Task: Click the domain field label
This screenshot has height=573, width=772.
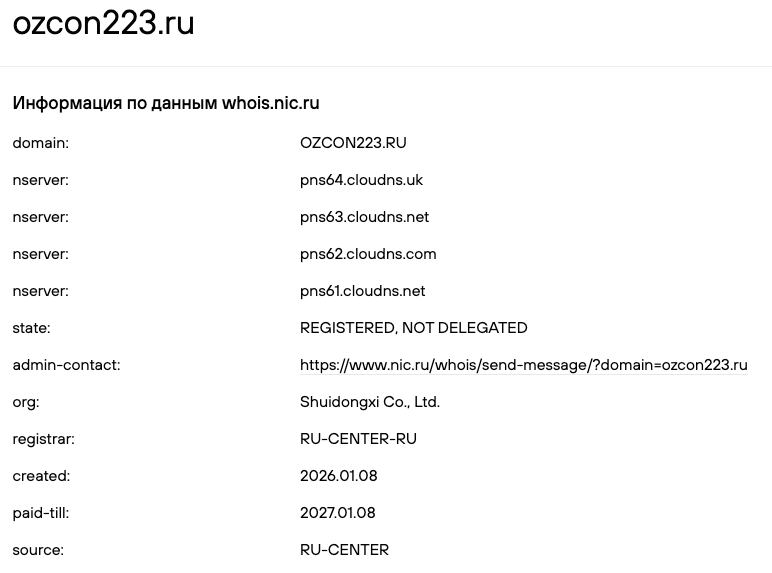Action: pos(41,143)
